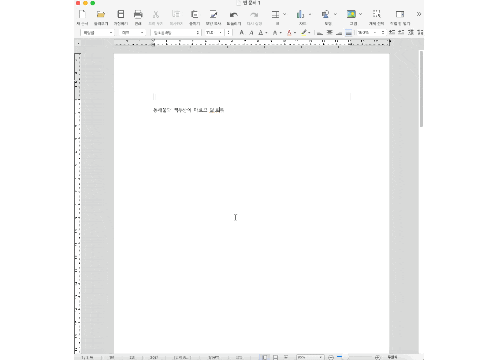This screenshot has height=360, width=480.
Task: Cut with the scissors icon
Action: coord(156,14)
